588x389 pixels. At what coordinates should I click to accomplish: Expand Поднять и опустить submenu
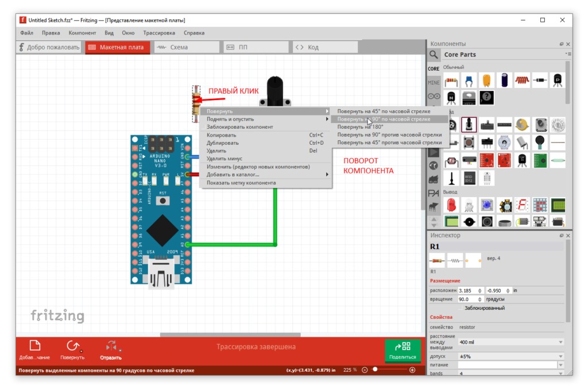pyautogui.click(x=266, y=119)
